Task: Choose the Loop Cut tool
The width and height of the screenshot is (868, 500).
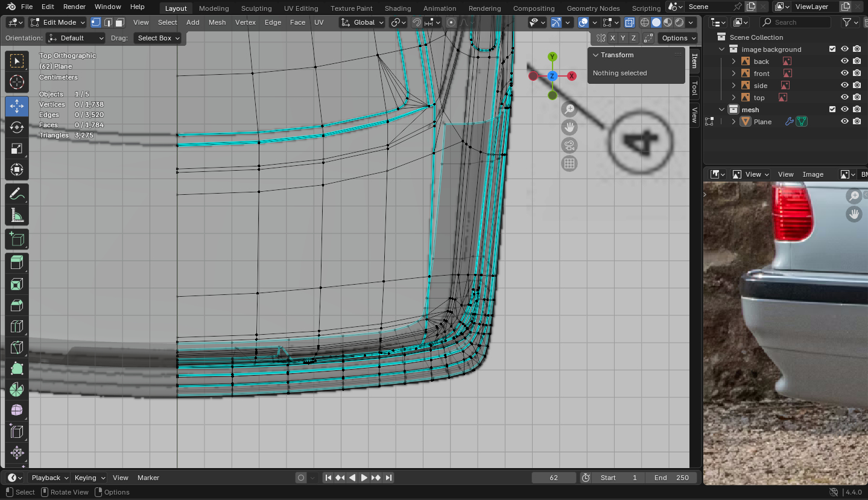Action: point(17,327)
